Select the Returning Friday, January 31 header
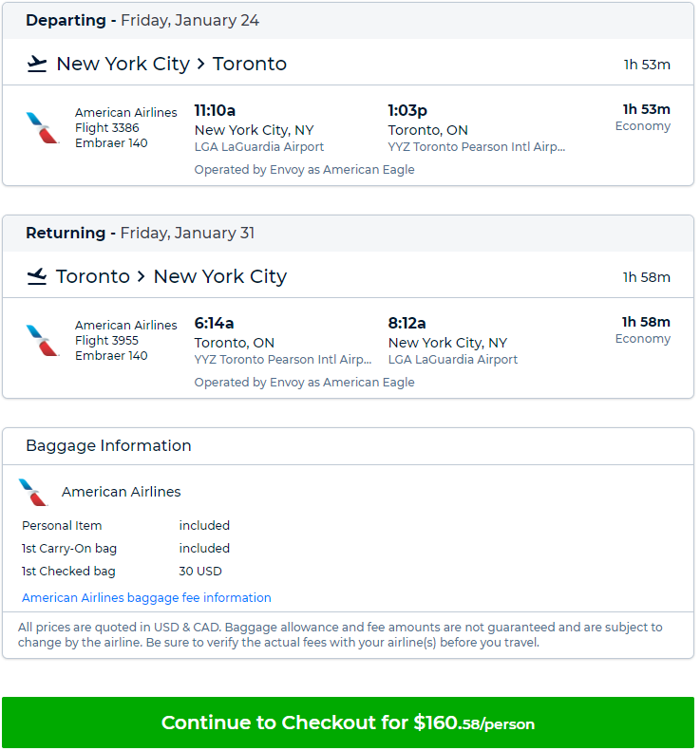This screenshot has width=700, height=751. [x=140, y=233]
